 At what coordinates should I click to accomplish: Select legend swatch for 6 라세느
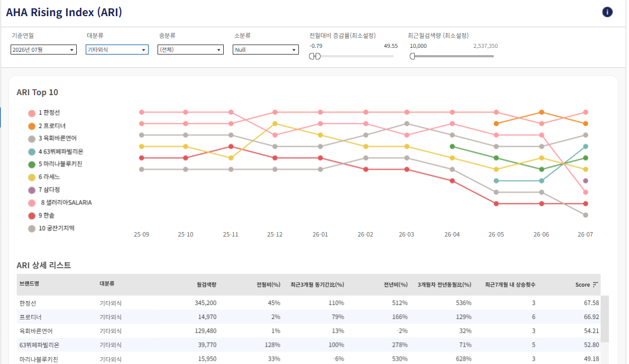click(32, 178)
